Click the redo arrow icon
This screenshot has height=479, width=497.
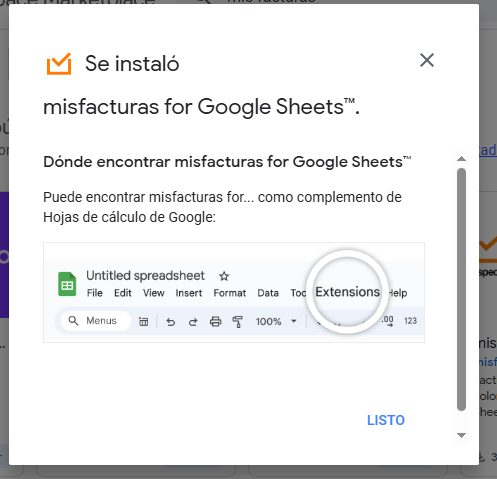193,322
